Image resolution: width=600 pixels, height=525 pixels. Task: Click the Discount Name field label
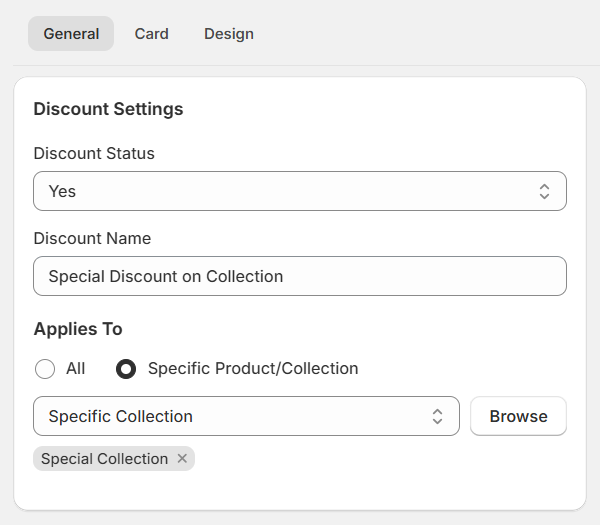click(92, 239)
